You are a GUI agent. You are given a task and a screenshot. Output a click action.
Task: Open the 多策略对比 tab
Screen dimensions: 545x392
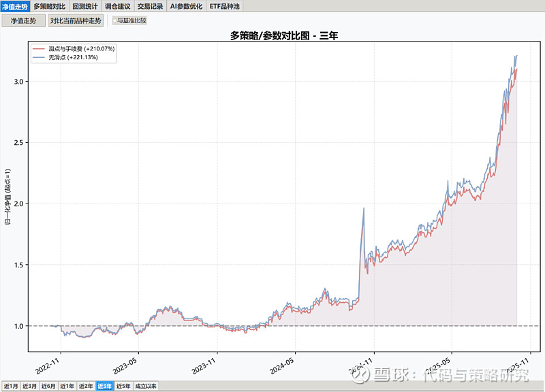pyautogui.click(x=50, y=5)
